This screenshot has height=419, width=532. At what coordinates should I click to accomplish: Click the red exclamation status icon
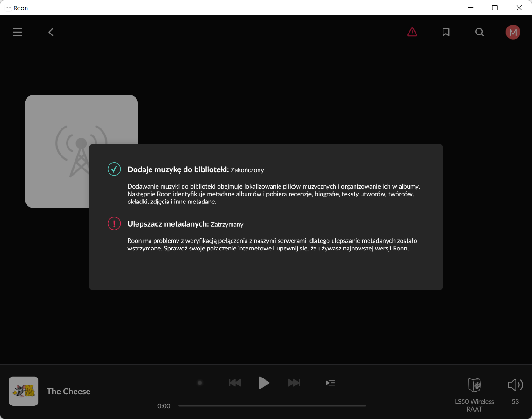coord(114,223)
